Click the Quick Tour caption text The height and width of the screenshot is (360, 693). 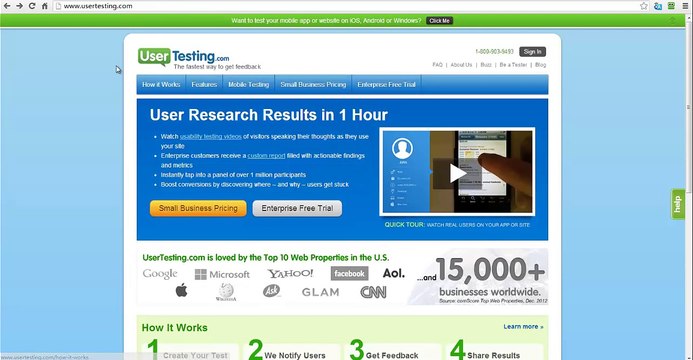coord(457,224)
